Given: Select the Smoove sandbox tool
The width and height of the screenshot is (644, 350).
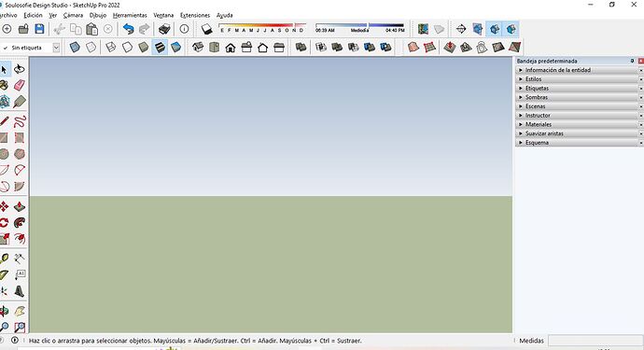Looking at the screenshot, I should (450, 48).
